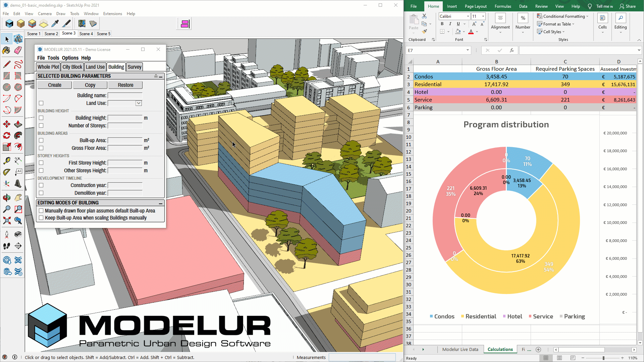This screenshot has height=362, width=644.
Task: Switch to Scene 4 tab
Action: [x=86, y=34]
